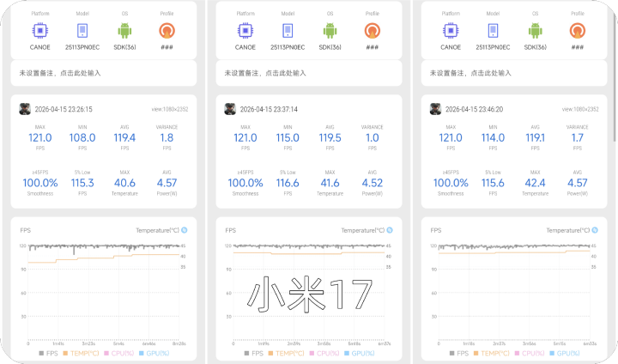
Task: Select the 5% Low value 115.3
Action: click(x=82, y=183)
